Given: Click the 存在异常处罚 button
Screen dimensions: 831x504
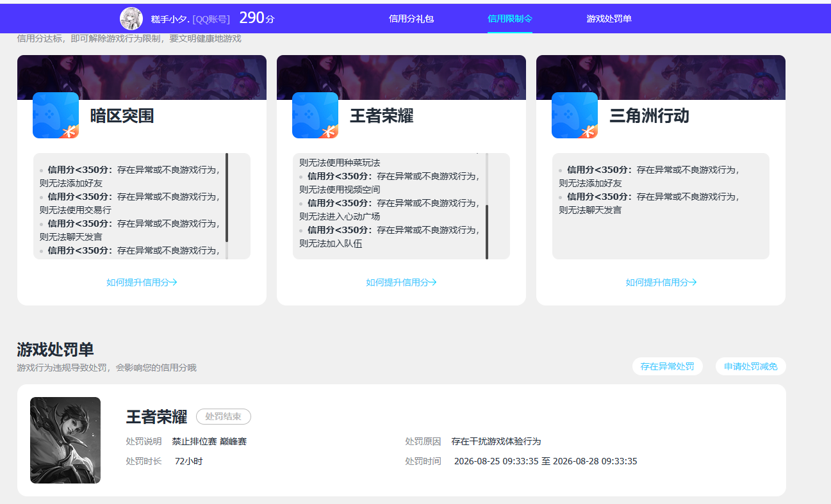Looking at the screenshot, I should pyautogui.click(x=668, y=366).
